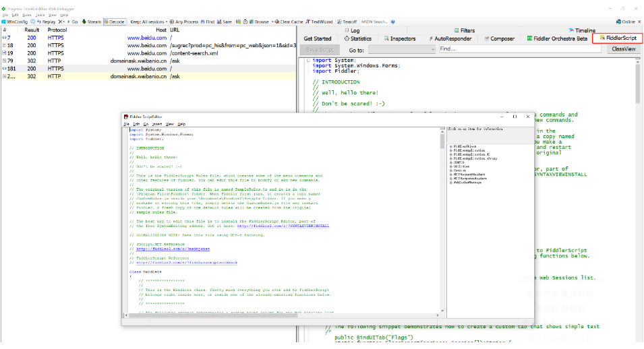Screen dimensions: 644x349
Task: Replay the selected sessions
Action: (x=47, y=22)
